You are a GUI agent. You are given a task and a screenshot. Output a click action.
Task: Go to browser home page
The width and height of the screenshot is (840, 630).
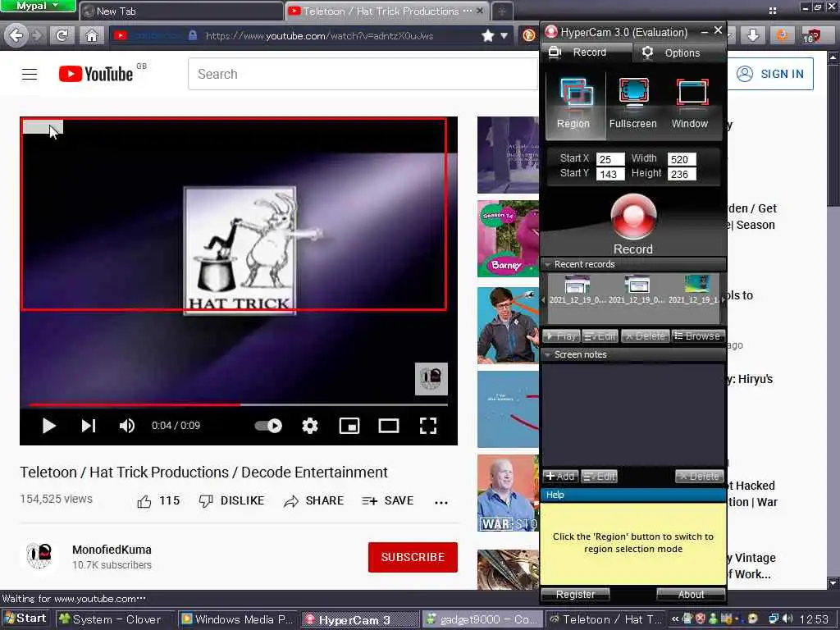(92, 36)
